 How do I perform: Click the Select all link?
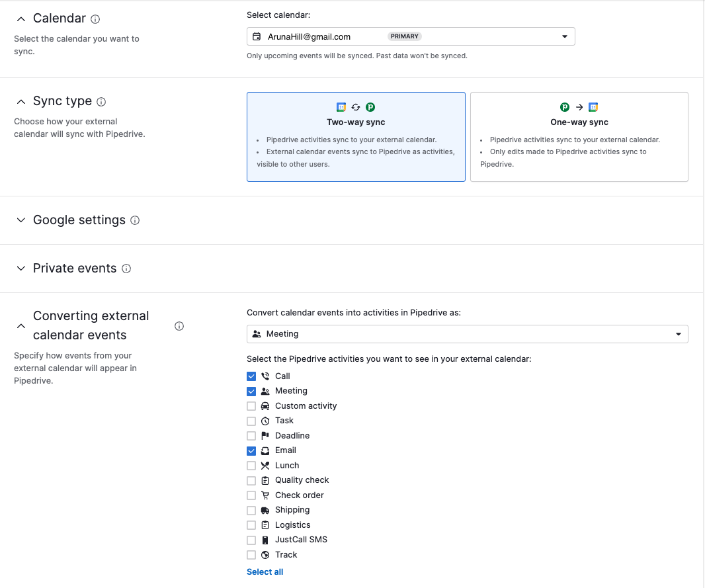265,571
